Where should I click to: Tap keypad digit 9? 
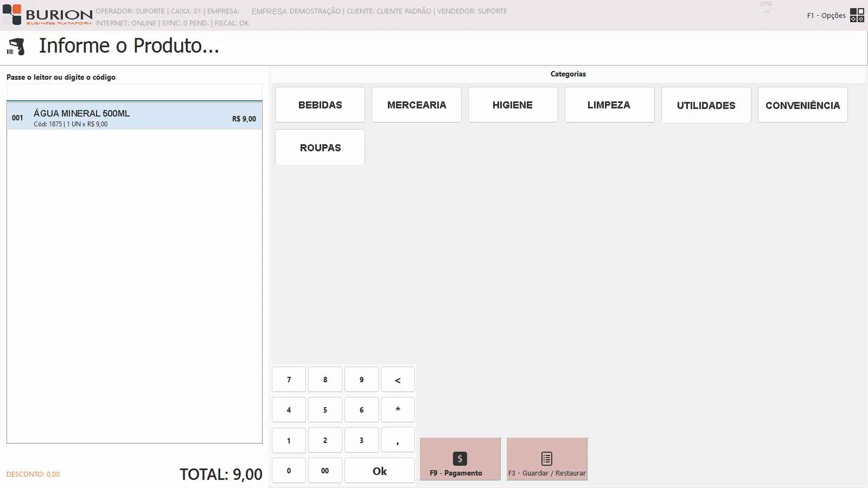pyautogui.click(x=361, y=380)
